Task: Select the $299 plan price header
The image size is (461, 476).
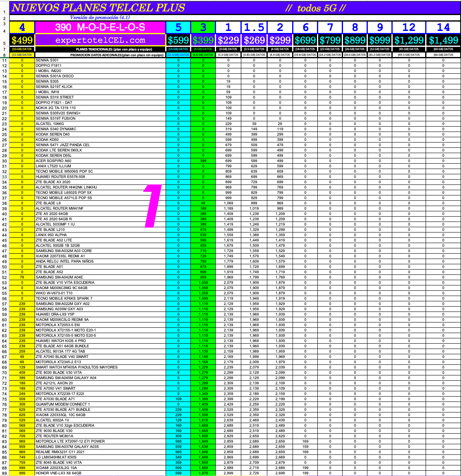Action: click(x=280, y=40)
